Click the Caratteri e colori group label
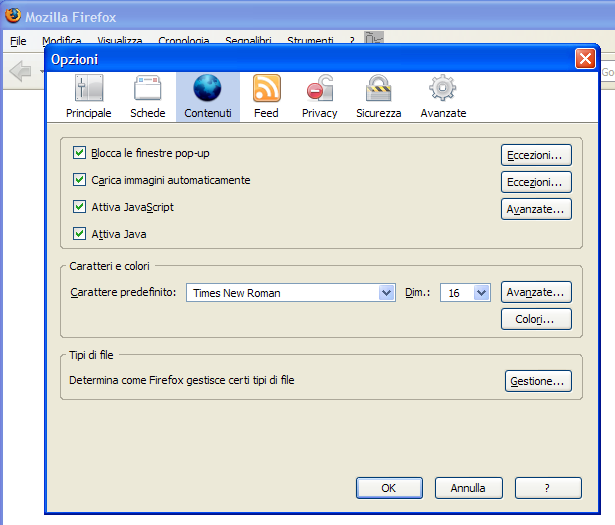The width and height of the screenshot is (615, 525). tap(109, 266)
